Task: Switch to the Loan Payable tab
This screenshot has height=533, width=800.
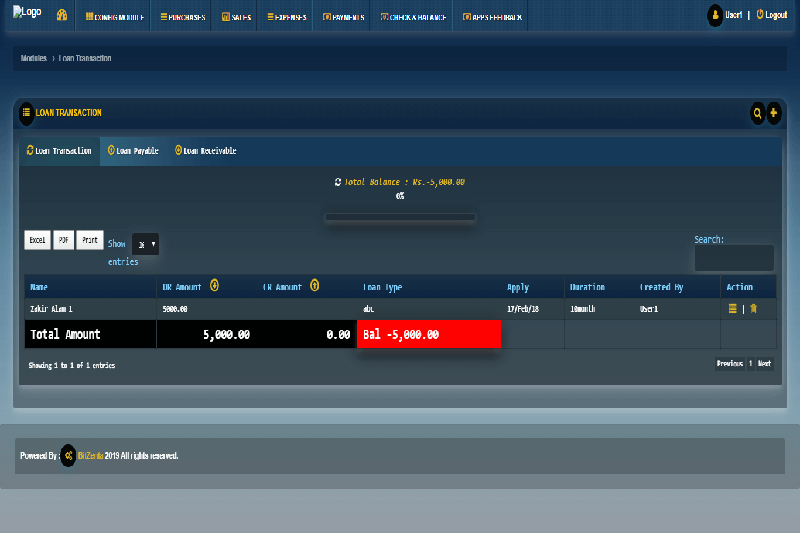Action: 133,151
